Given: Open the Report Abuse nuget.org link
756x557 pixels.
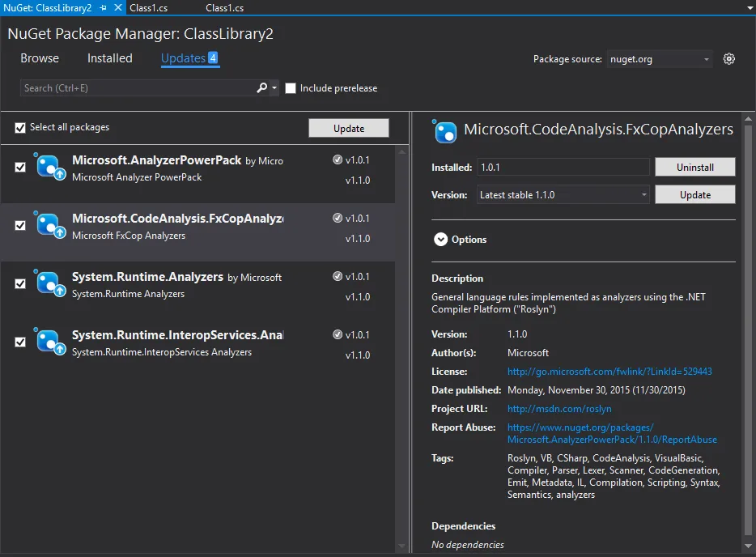Looking at the screenshot, I should (612, 433).
